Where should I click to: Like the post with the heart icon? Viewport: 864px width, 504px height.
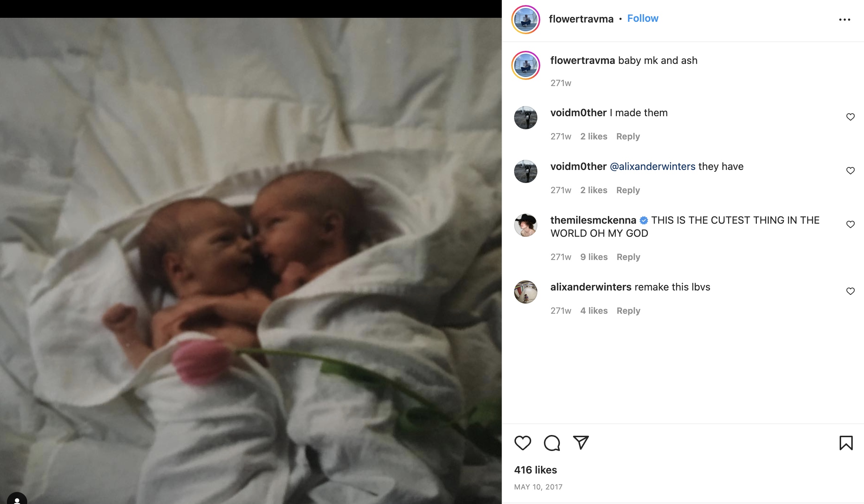[x=523, y=443]
